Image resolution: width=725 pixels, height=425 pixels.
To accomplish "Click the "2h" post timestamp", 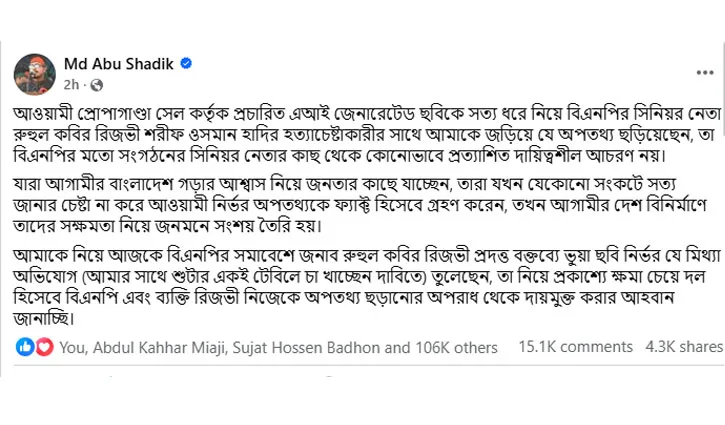I will tap(72, 85).
